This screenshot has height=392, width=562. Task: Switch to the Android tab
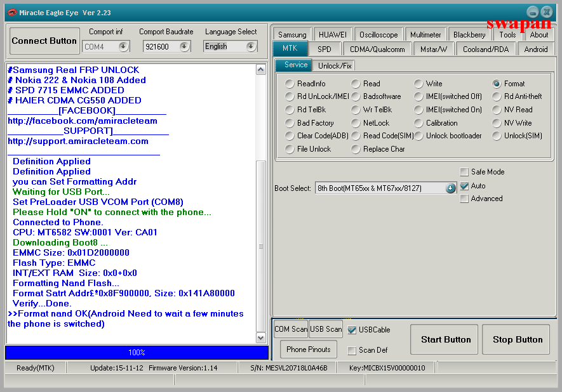(536, 49)
